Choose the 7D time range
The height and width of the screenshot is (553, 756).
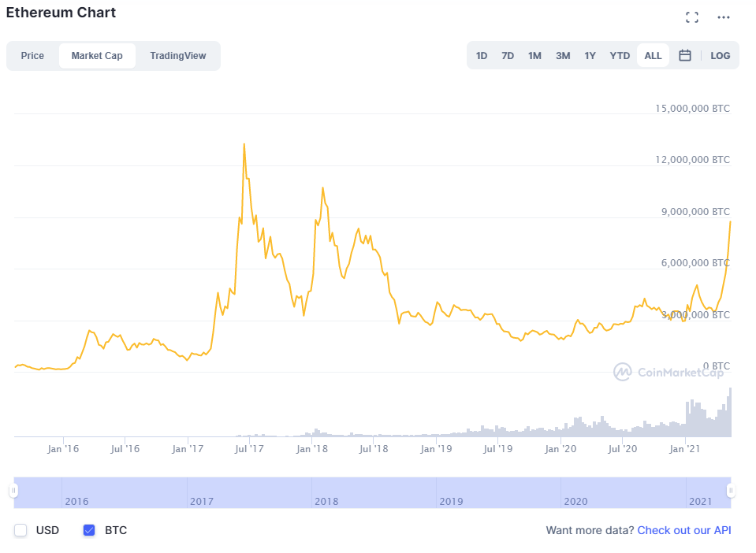tap(508, 55)
